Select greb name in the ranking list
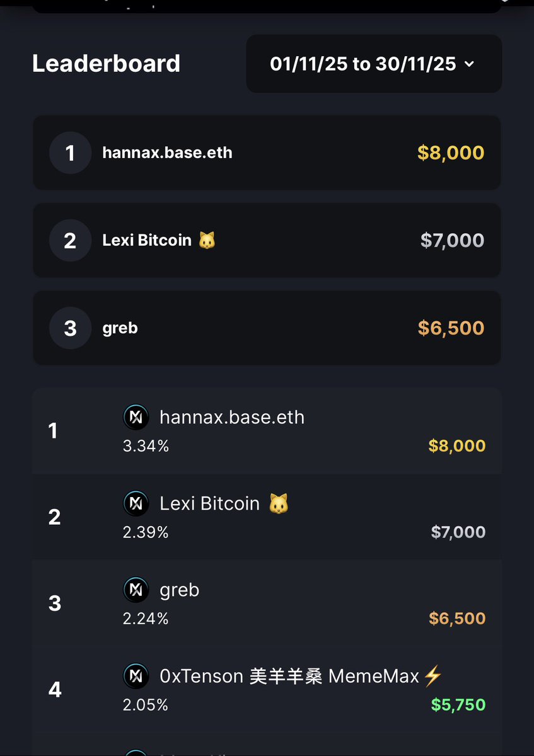This screenshot has width=534, height=756. point(180,590)
